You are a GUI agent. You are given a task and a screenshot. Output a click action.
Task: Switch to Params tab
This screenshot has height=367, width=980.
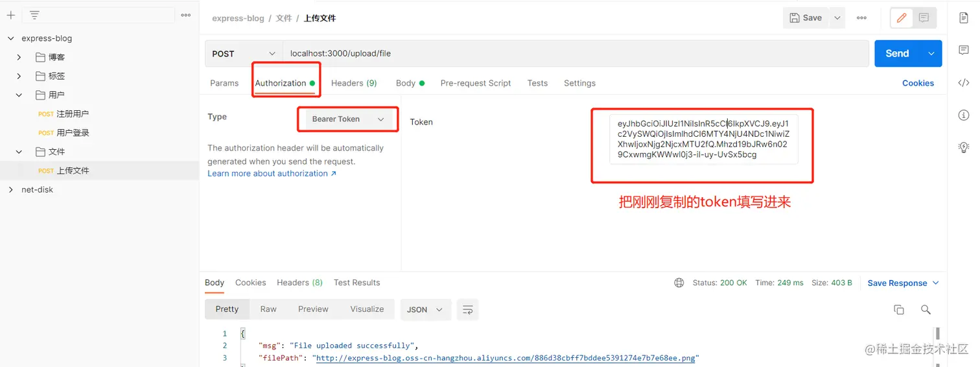point(224,83)
